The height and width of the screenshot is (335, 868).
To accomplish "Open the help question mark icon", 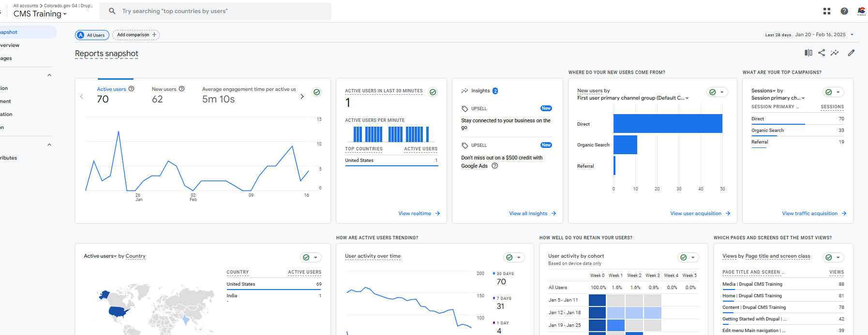I will 844,11.
